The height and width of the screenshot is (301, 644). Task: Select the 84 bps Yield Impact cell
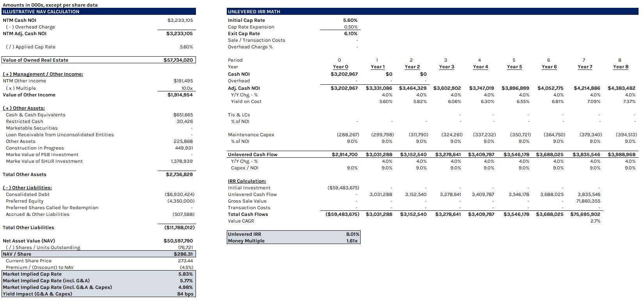point(185,294)
